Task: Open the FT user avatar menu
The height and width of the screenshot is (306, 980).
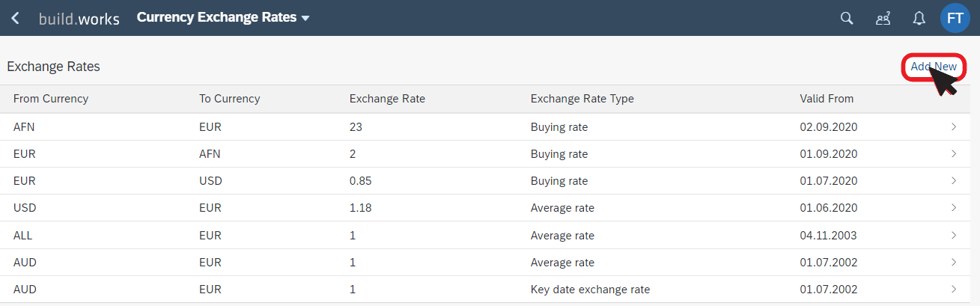Action: (955, 18)
